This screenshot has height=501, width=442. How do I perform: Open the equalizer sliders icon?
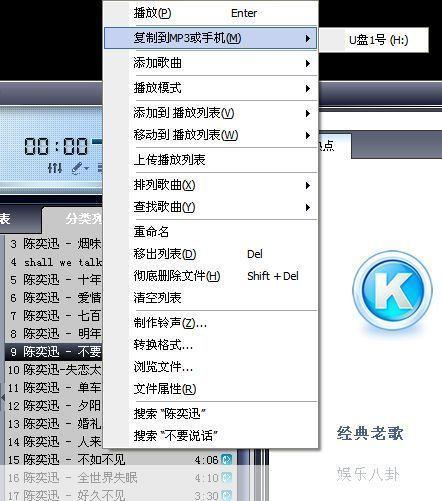[55, 168]
